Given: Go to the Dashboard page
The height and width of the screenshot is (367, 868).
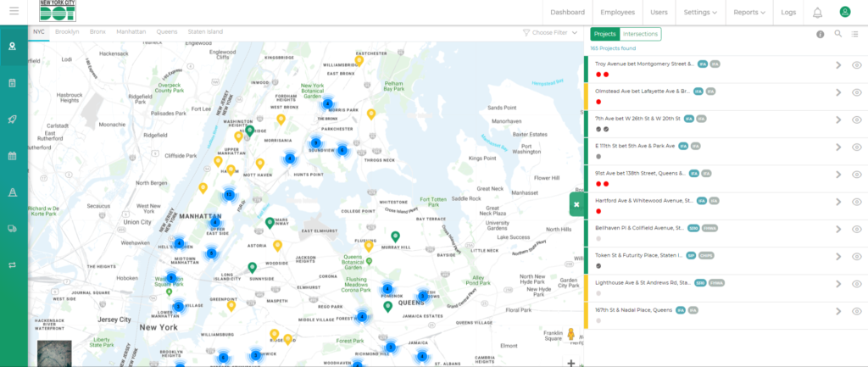Looking at the screenshot, I should pos(567,13).
